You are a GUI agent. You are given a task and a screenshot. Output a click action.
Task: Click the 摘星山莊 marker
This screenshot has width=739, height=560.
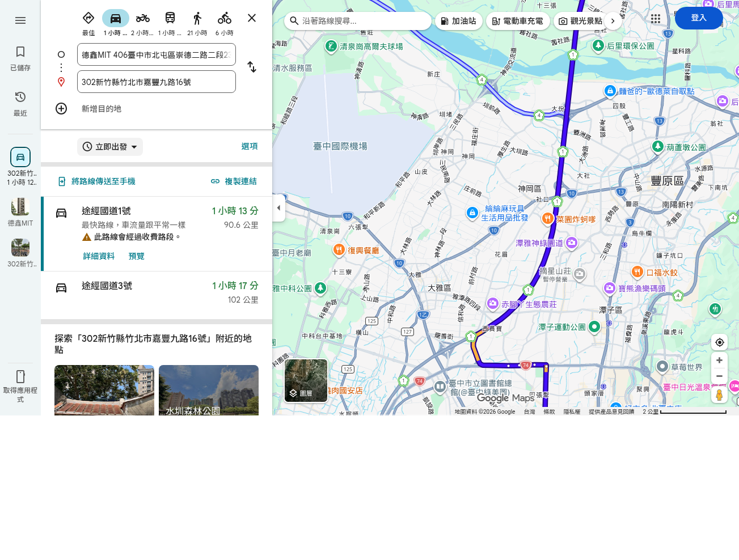pyautogui.click(x=579, y=274)
